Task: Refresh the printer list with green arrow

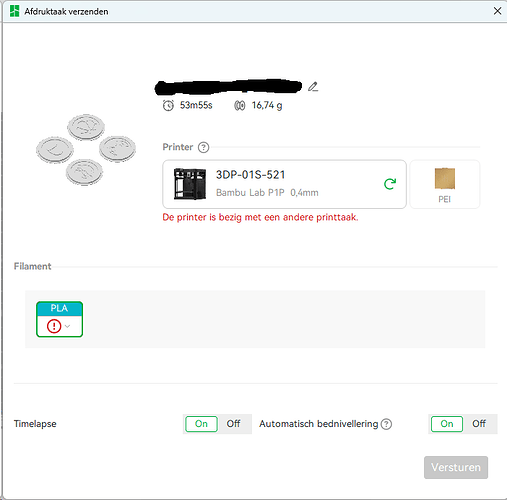Action: tap(390, 184)
